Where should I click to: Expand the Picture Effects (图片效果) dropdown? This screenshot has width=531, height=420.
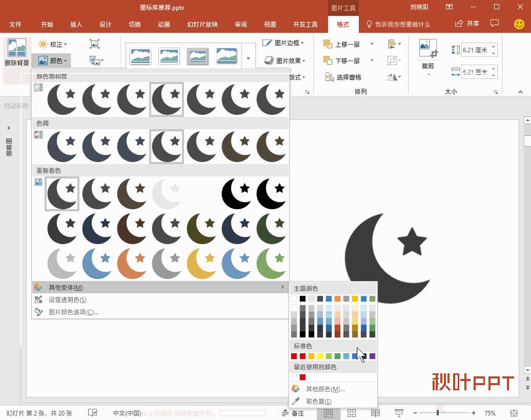pos(284,61)
